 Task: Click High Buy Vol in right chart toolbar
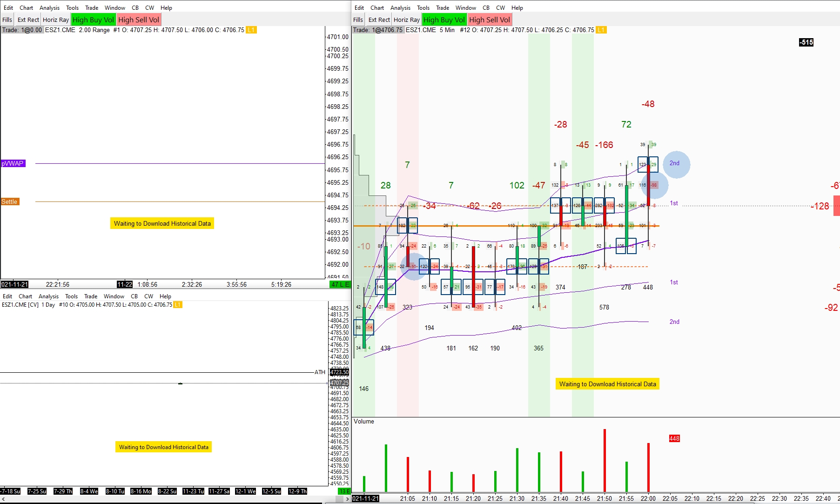444,20
